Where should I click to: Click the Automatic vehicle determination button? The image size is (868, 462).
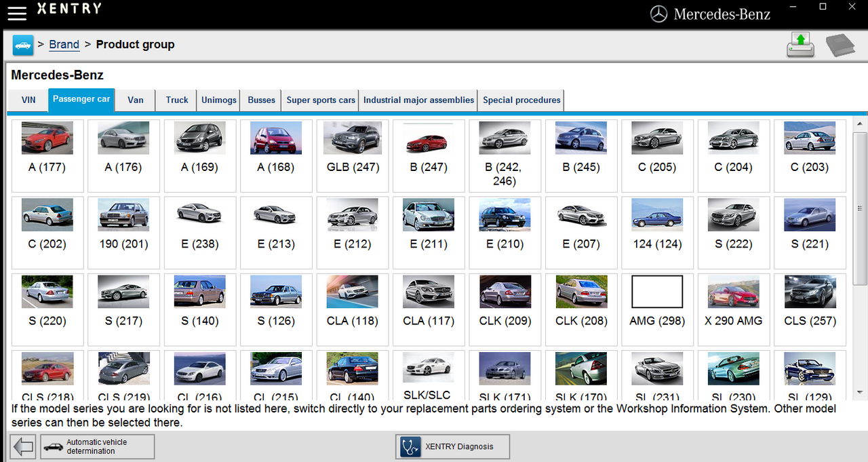coord(98,447)
